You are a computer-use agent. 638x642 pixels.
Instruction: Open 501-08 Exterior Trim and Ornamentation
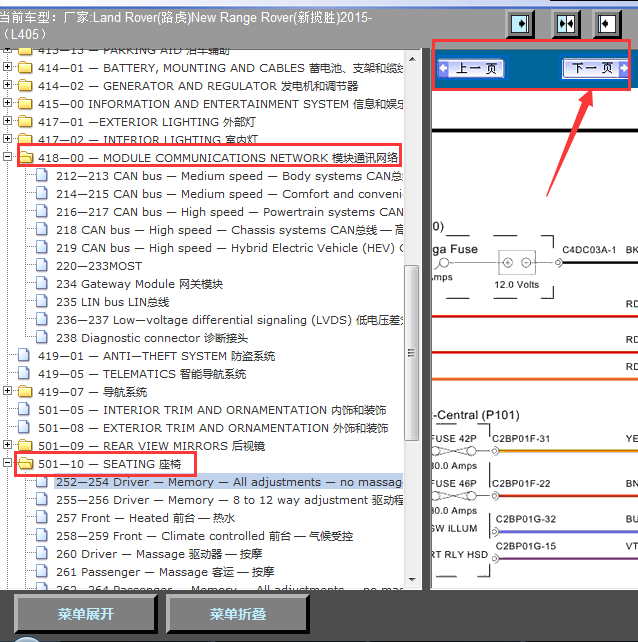pyautogui.click(x=213, y=428)
